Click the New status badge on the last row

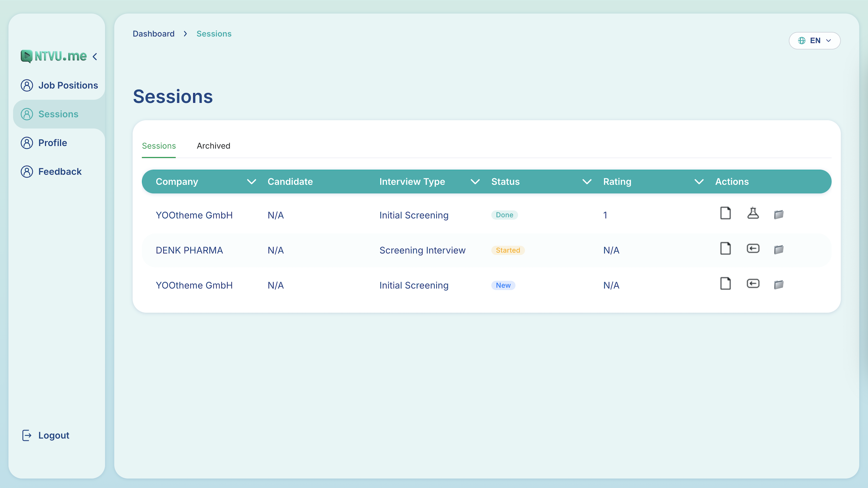click(x=503, y=285)
